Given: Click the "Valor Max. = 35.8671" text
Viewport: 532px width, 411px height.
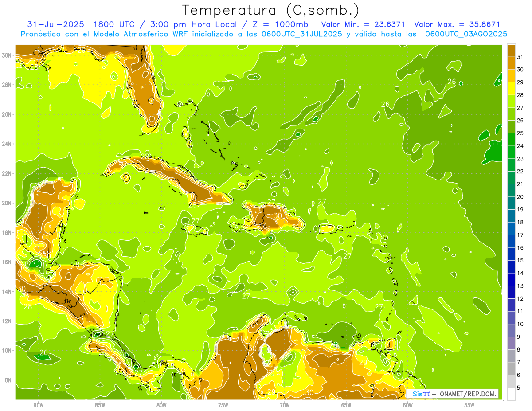Looking at the screenshot, I should pyautogui.click(x=457, y=24).
